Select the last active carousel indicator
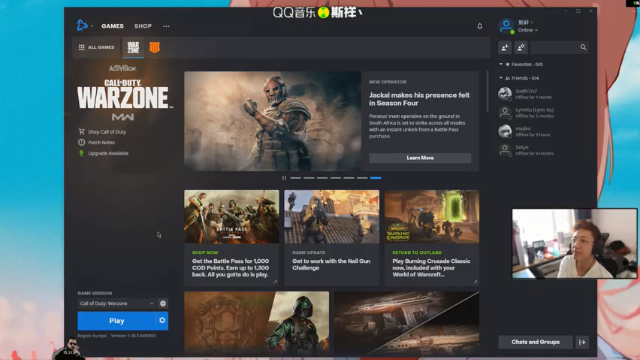The height and width of the screenshot is (360, 640). coord(376,178)
